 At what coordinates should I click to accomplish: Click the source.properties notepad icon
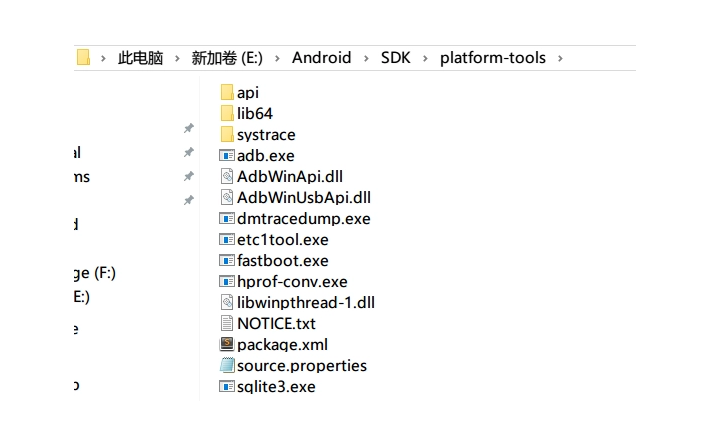(x=227, y=365)
